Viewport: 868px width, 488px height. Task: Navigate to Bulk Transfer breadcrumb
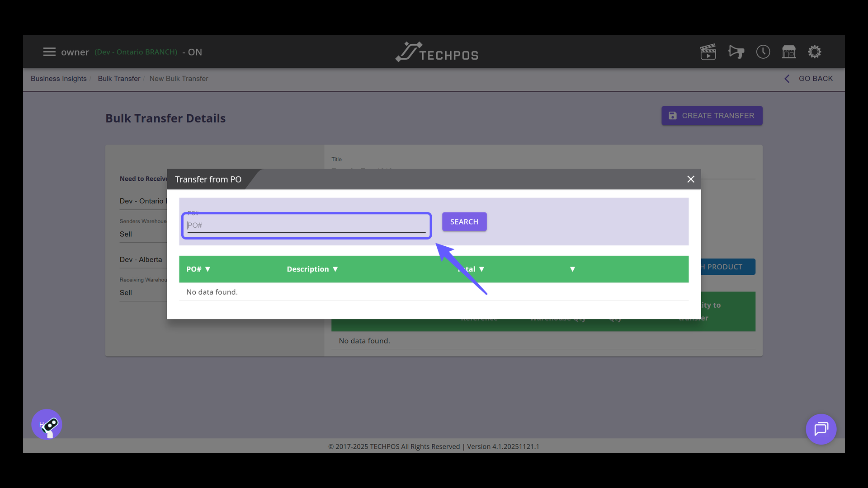point(119,79)
